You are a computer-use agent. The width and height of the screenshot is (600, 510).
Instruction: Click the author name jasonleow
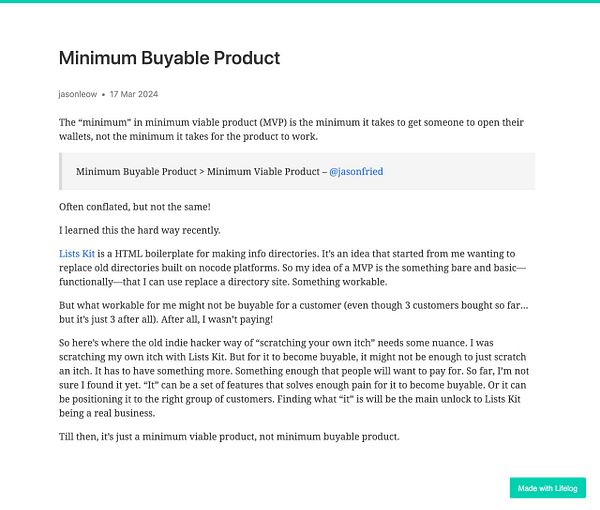78,94
